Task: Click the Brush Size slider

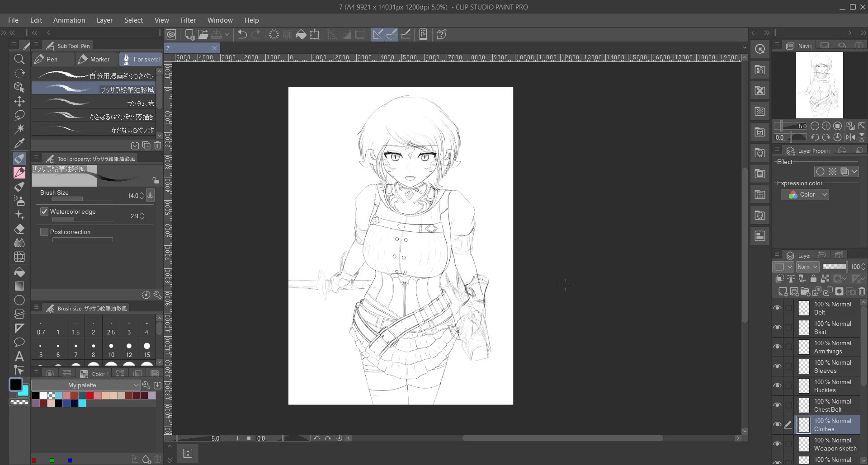Action: (x=83, y=199)
